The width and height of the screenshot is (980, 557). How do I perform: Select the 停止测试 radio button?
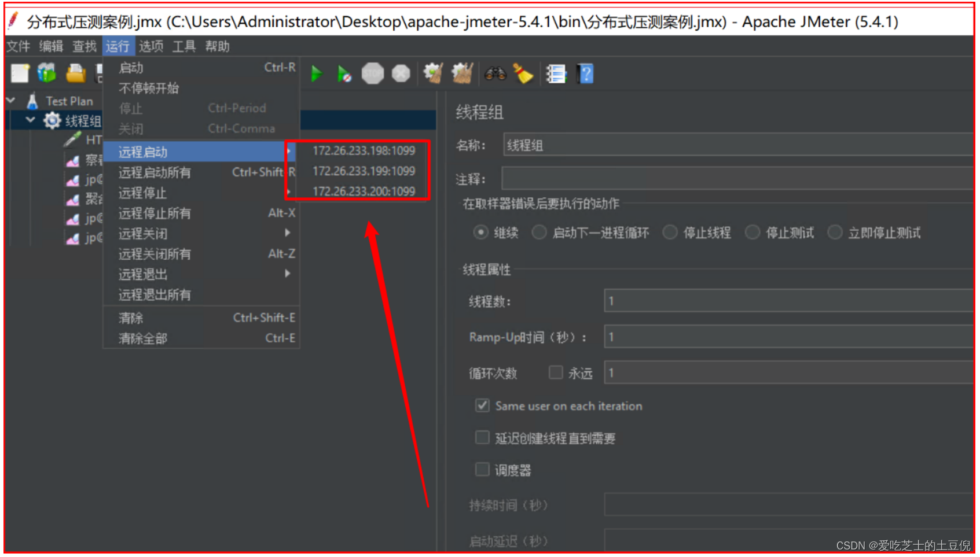752,233
